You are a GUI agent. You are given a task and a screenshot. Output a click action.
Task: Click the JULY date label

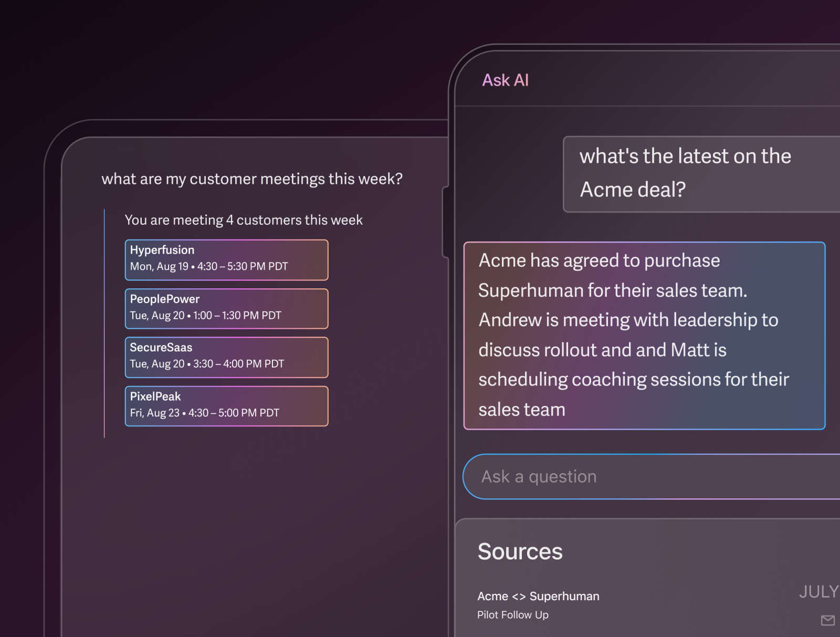point(819,592)
